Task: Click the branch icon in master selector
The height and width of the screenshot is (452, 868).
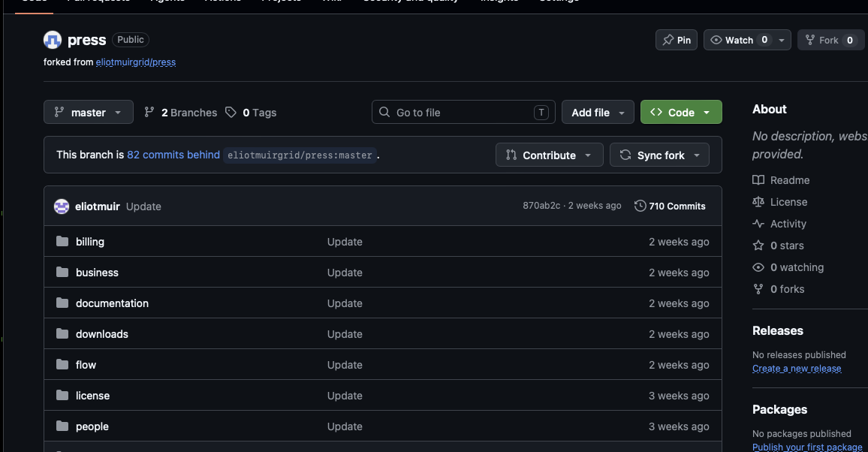Action: (59, 113)
